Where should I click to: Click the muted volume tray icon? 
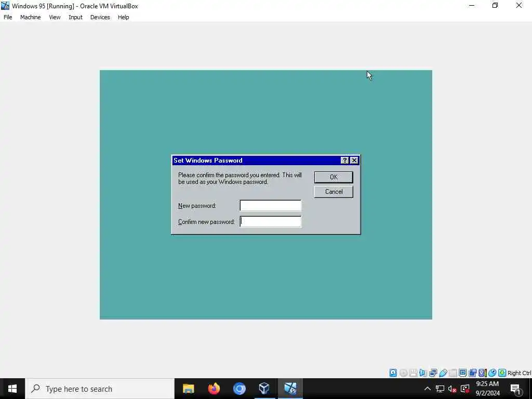click(x=453, y=389)
